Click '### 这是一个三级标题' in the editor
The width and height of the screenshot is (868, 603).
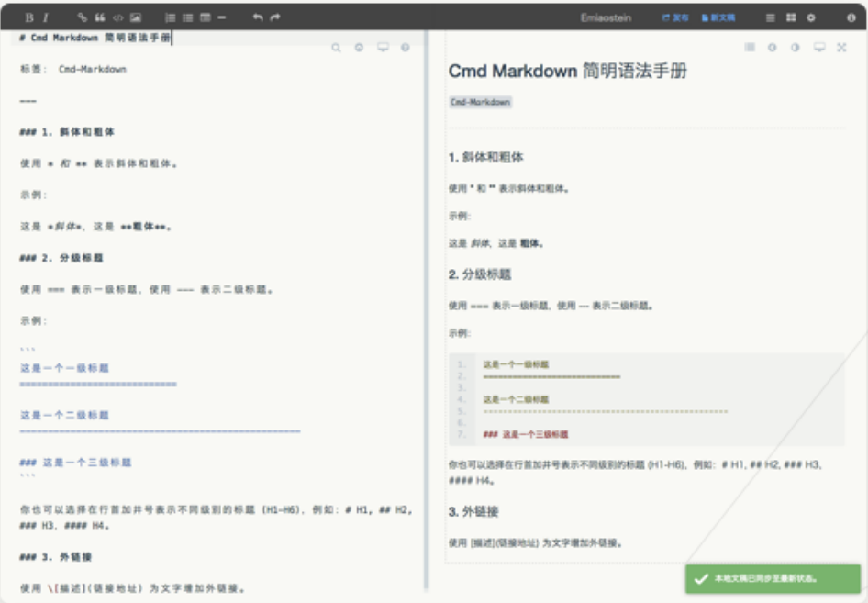(x=76, y=463)
